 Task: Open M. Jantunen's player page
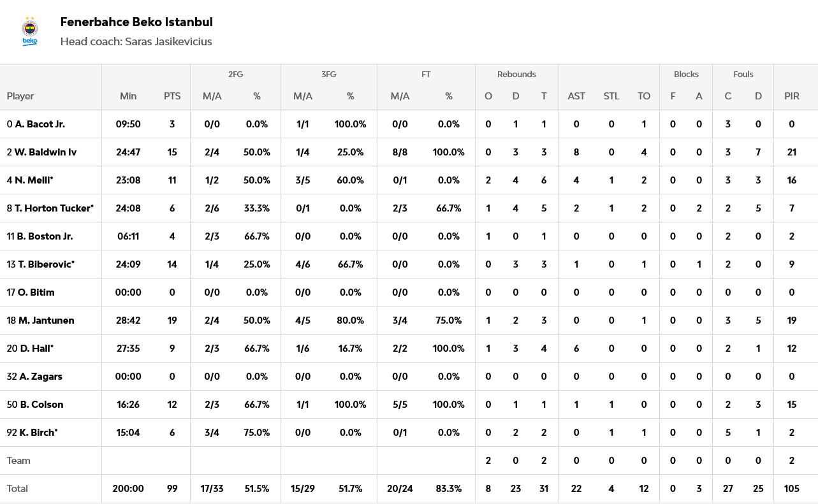coord(46,320)
